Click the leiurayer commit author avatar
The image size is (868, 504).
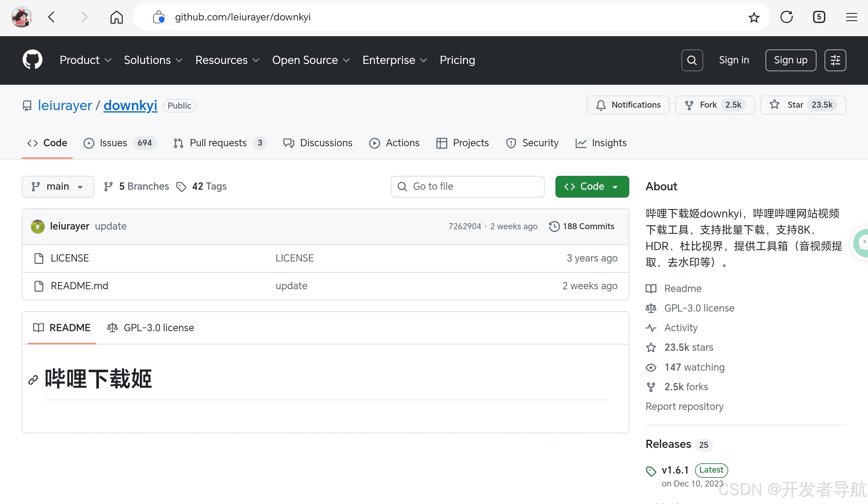point(38,227)
